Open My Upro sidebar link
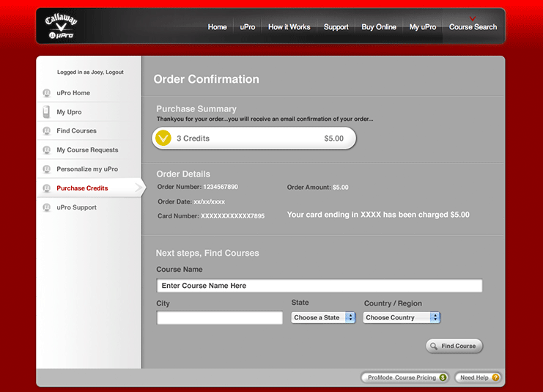The image size is (543, 392). click(x=70, y=112)
